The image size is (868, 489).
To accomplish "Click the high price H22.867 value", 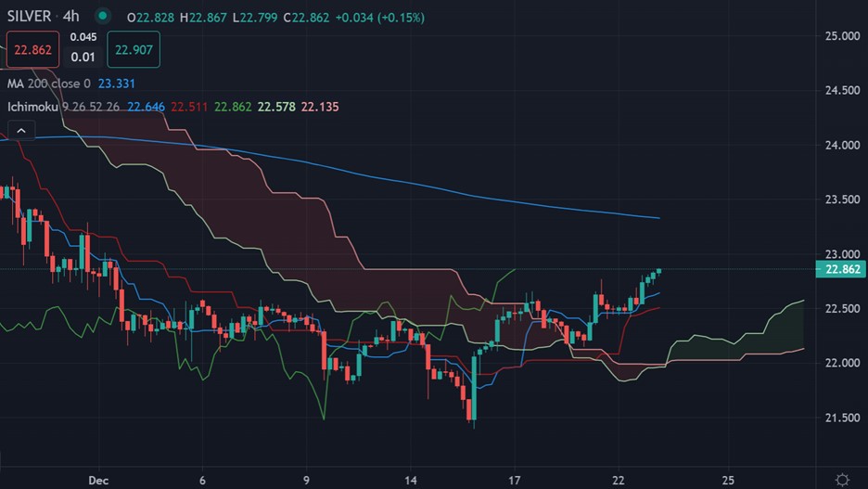I will 203,18.
